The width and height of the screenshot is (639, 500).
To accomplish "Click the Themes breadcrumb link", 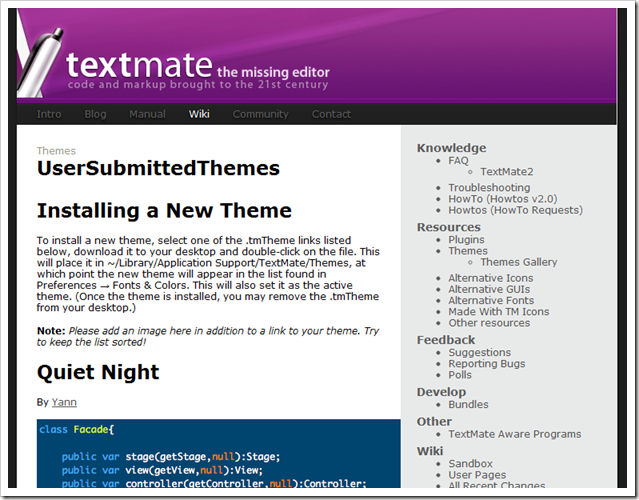I will [56, 151].
